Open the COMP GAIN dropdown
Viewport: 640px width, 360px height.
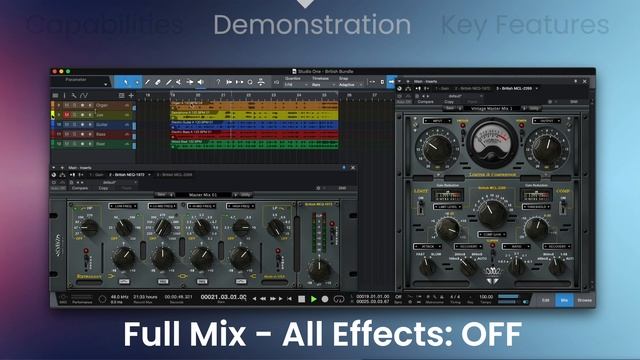click(492, 234)
